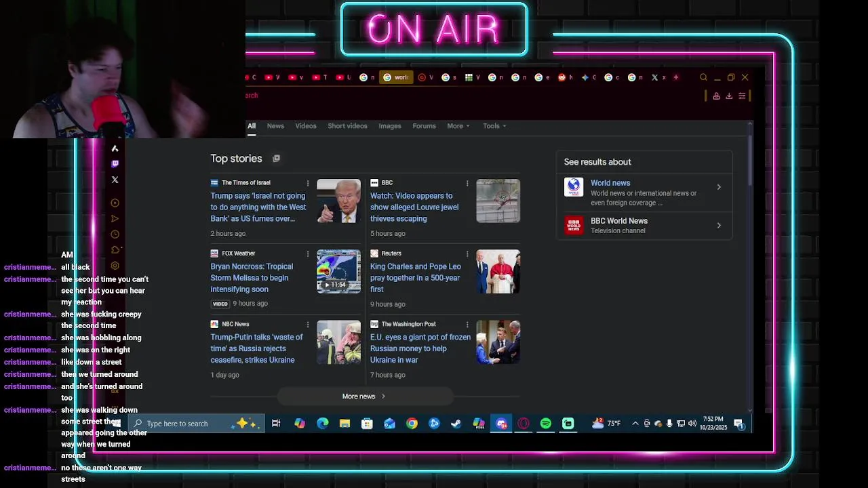
Task: Switch to the News search tab
Action: point(275,126)
